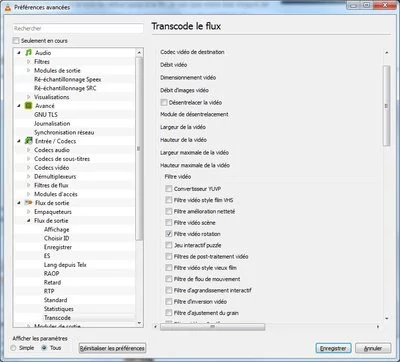Click the tree scroll-down arrow
400x362 pixels.
[x=139, y=323]
